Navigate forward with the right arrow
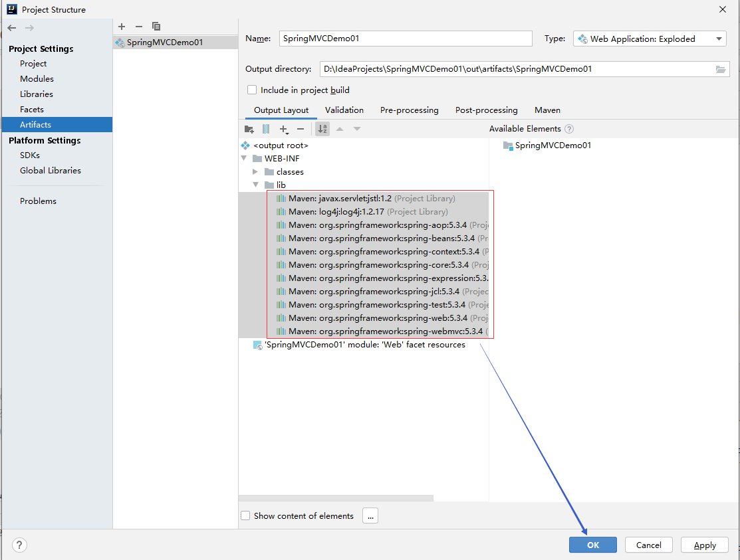Screen dimensions: 740x560 click(29, 28)
